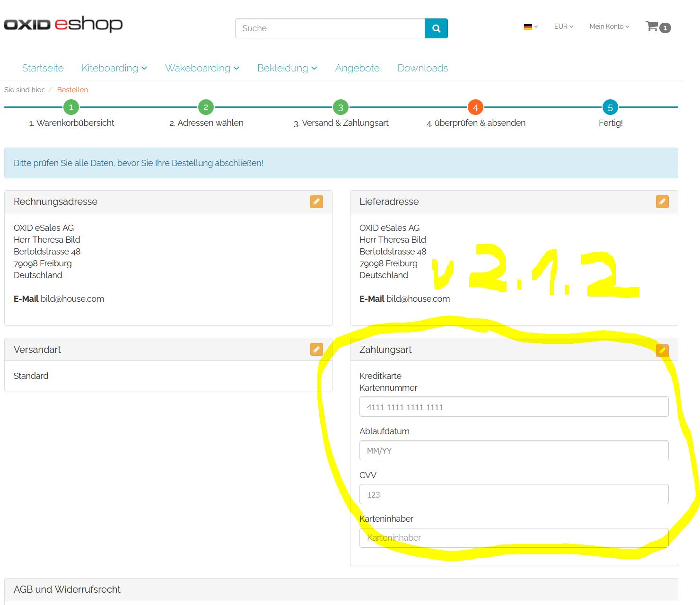700x605 pixels.
Task: Edit the Versandart with pencil icon
Action: coord(316,350)
